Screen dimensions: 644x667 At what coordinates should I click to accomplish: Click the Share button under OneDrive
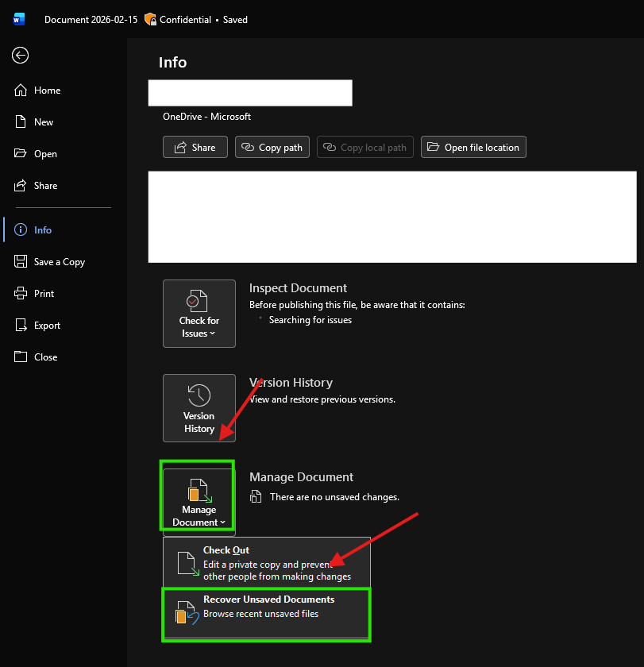(x=195, y=147)
